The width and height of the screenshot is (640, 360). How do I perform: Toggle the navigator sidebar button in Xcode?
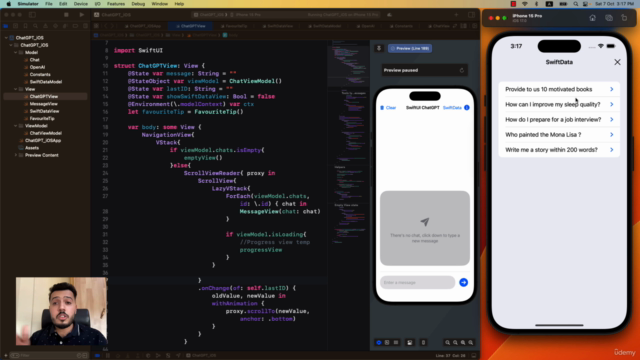point(32,15)
